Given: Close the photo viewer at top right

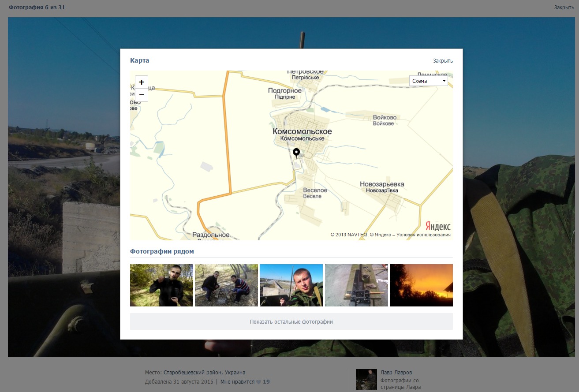Looking at the screenshot, I should [x=564, y=7].
